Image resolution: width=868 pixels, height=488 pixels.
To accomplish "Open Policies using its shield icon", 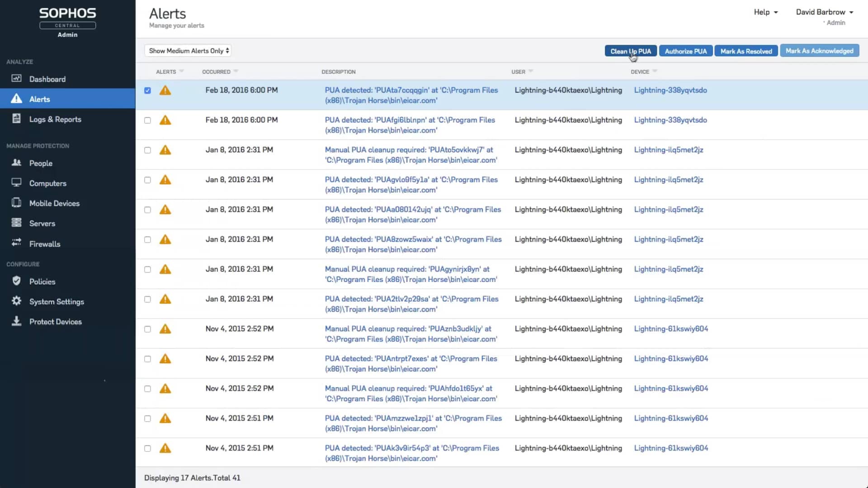I will (x=16, y=281).
